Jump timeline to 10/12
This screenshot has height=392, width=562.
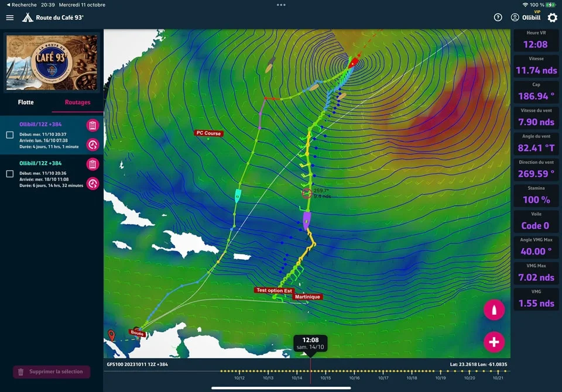[x=239, y=378]
